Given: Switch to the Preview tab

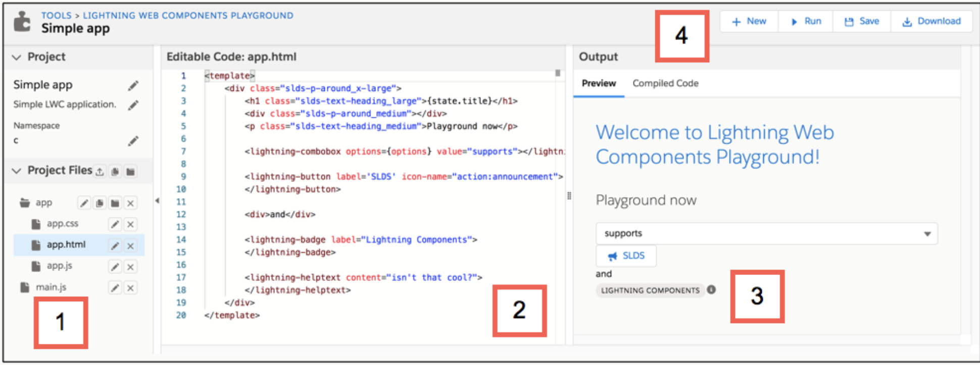Looking at the screenshot, I should tap(599, 83).
